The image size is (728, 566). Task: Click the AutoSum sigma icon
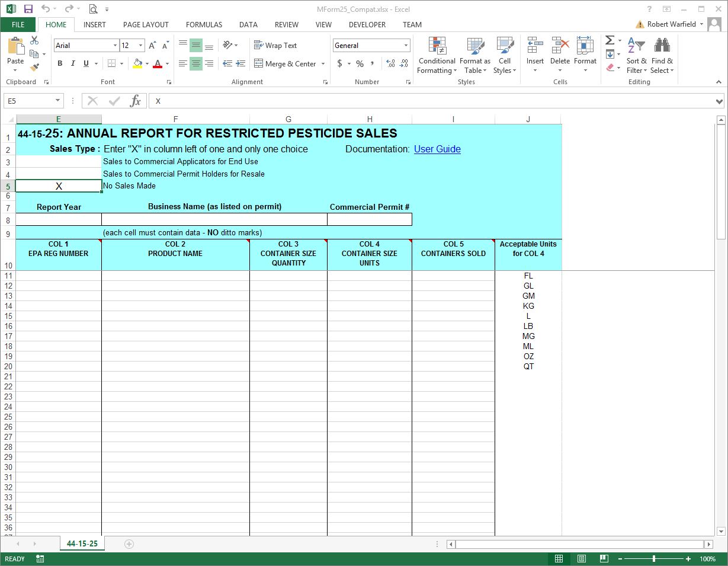click(610, 40)
